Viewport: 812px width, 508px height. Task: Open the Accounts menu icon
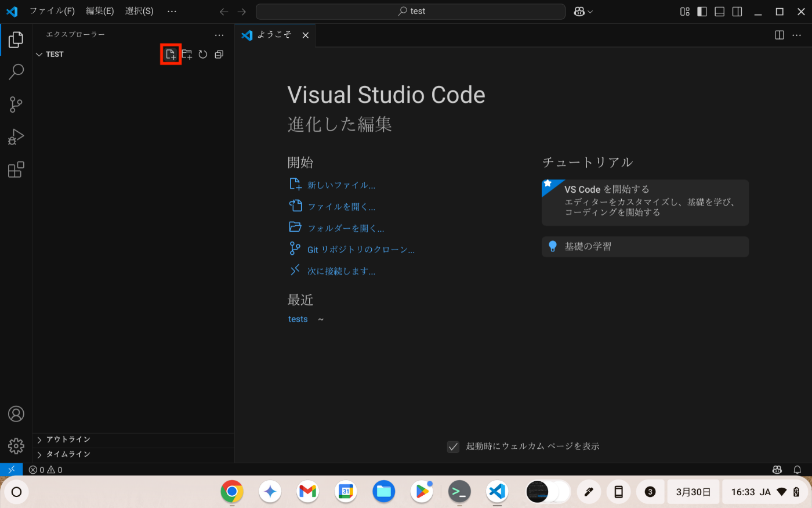pos(16,414)
